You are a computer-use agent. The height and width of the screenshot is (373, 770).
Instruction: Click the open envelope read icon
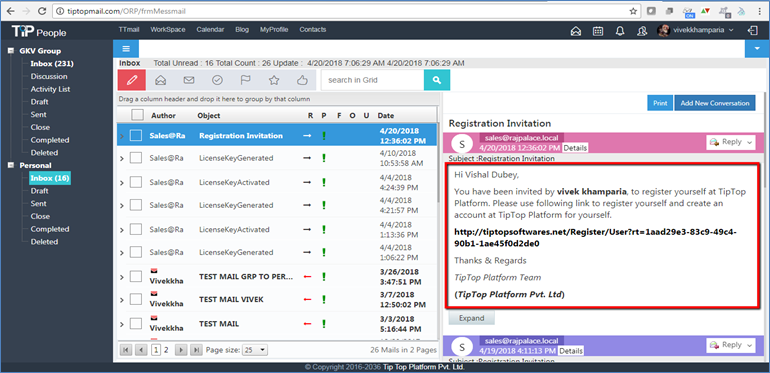click(160, 80)
